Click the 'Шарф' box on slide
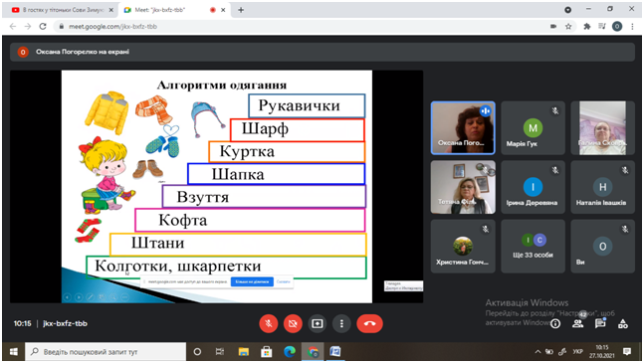Image resolution: width=644 pixels, height=363 pixels. tap(298, 129)
